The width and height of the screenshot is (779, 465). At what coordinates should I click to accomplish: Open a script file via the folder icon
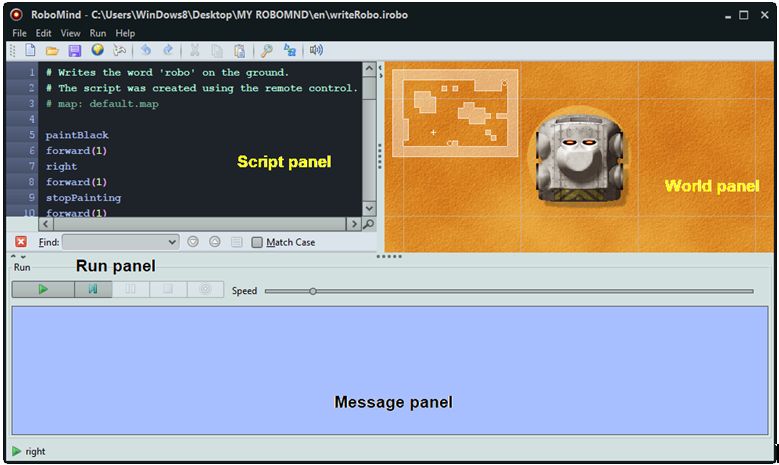tap(52, 50)
